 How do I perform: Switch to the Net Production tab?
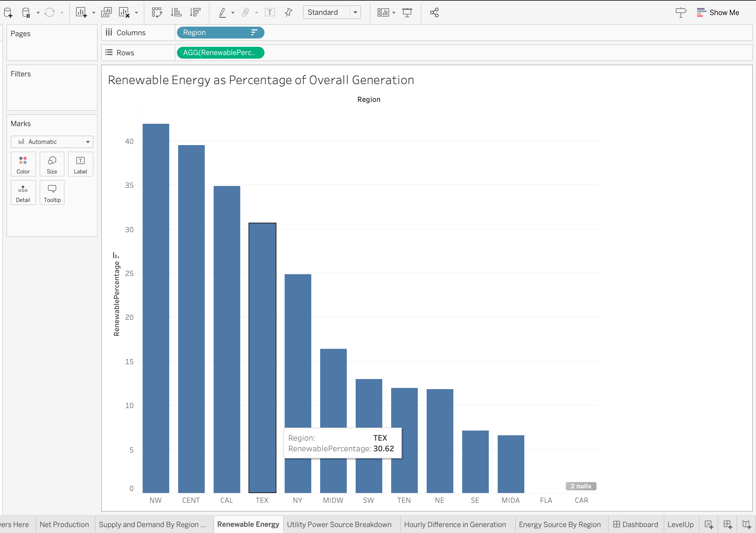(x=65, y=524)
